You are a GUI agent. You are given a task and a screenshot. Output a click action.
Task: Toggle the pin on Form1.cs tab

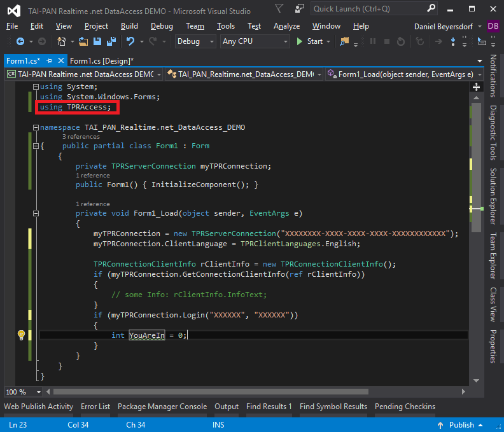point(49,60)
